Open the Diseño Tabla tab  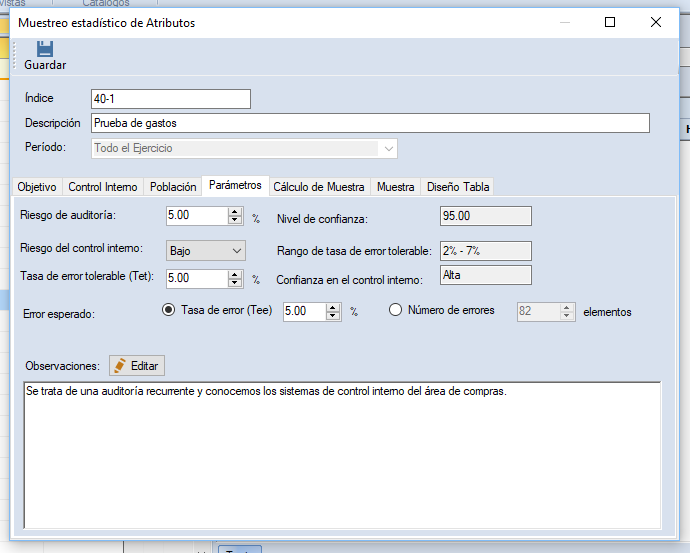pos(458,187)
